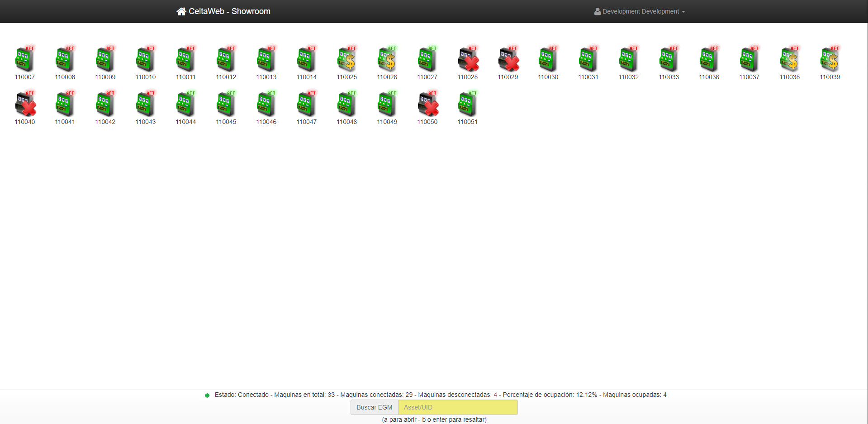The width and height of the screenshot is (868, 424).
Task: Open disconnected machine 110050
Action: tap(427, 104)
